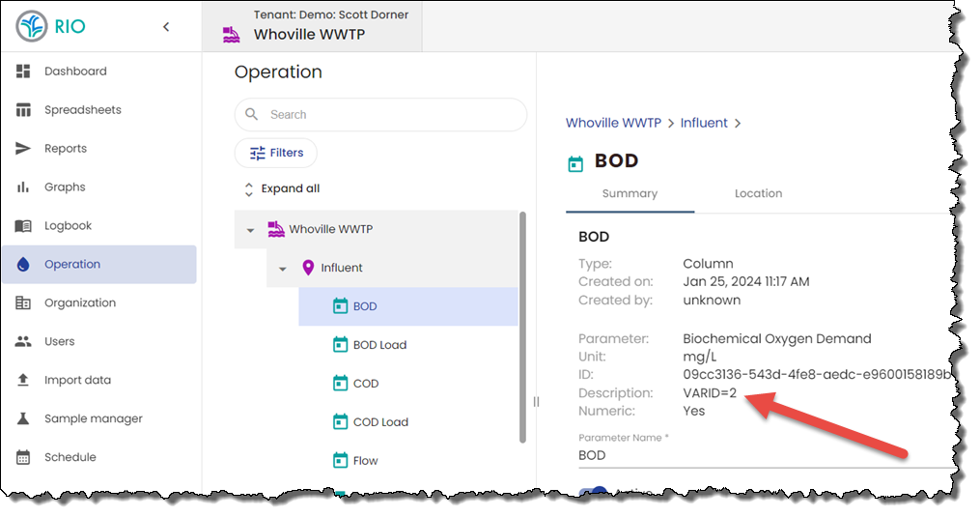
Task: Click the Sample manager flask icon
Action: 24,419
